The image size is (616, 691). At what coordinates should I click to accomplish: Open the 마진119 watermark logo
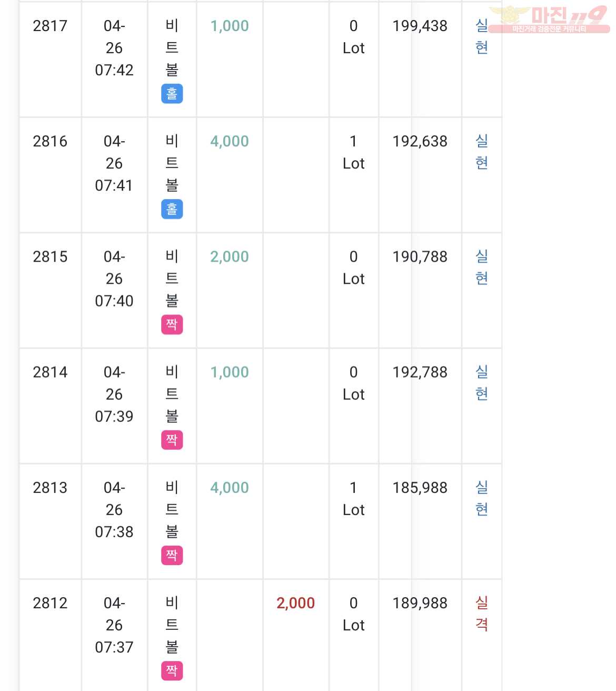pyautogui.click(x=549, y=19)
